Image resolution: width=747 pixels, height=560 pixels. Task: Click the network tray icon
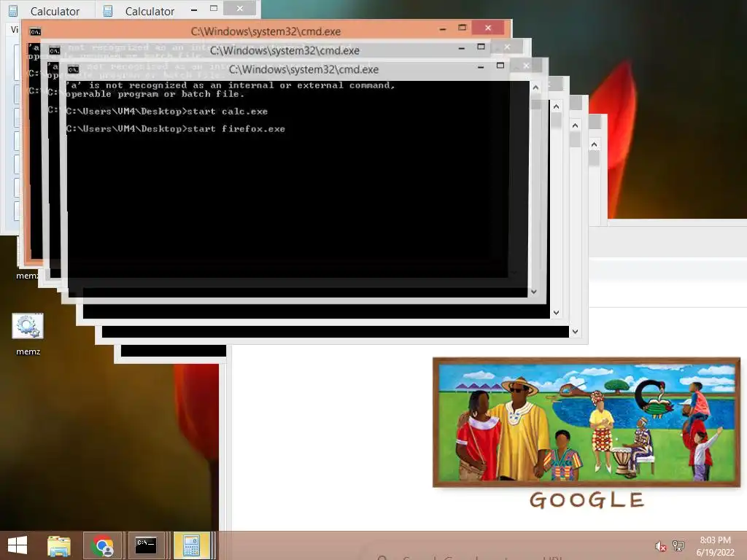pyautogui.click(x=678, y=546)
